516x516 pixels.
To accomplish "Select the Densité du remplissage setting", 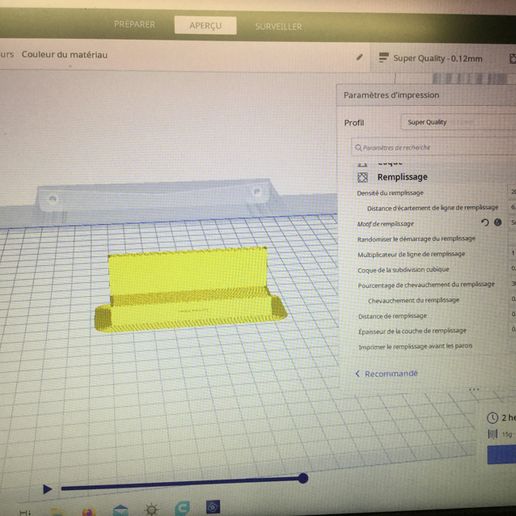I will click(x=390, y=193).
